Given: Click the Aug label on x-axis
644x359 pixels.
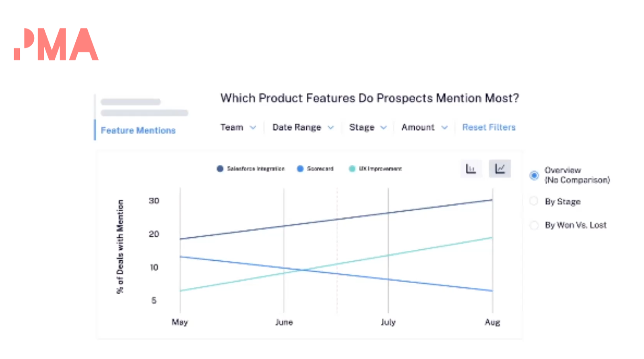Looking at the screenshot, I should click(492, 322).
